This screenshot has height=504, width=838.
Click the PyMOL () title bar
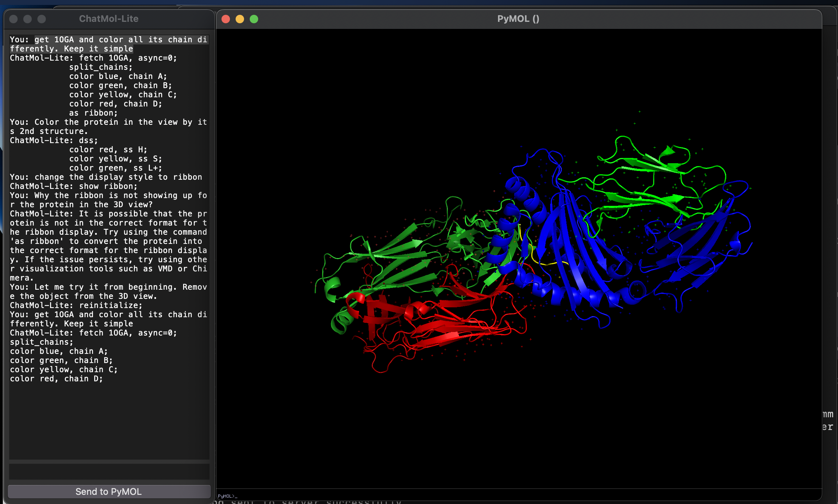point(518,19)
